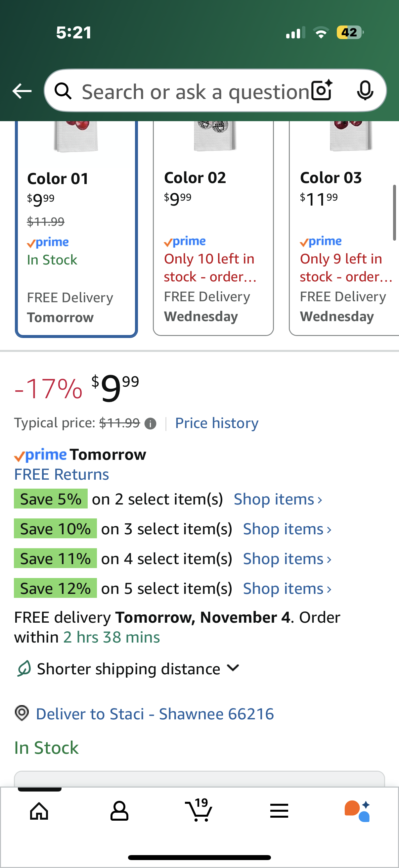Open the FREE Returns link
399x868 pixels.
coord(62,474)
